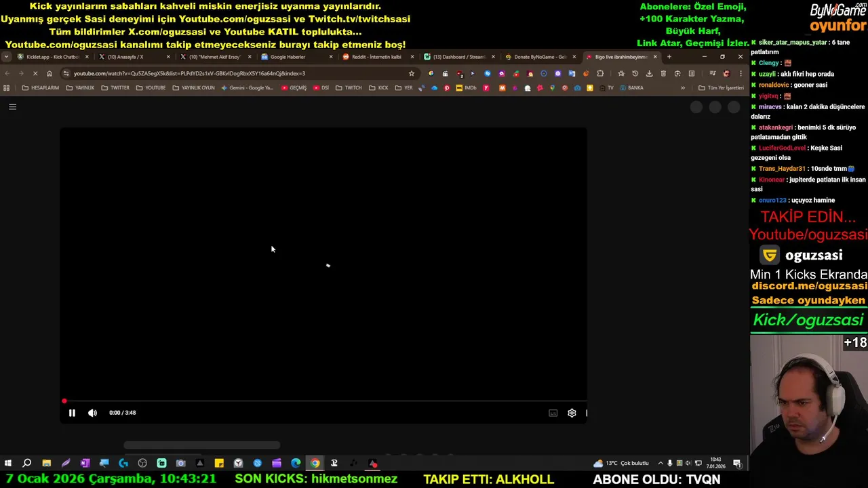
Task: Open the YAYINLIK OYUN bookmarks folder
Action: click(x=193, y=88)
